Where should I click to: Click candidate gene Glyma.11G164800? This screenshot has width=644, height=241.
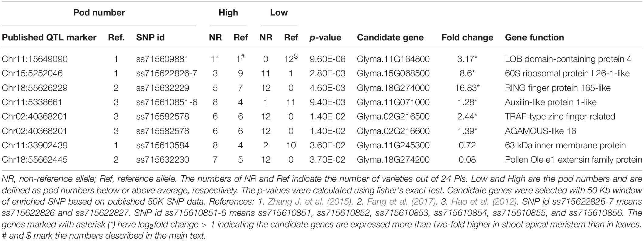point(393,59)
